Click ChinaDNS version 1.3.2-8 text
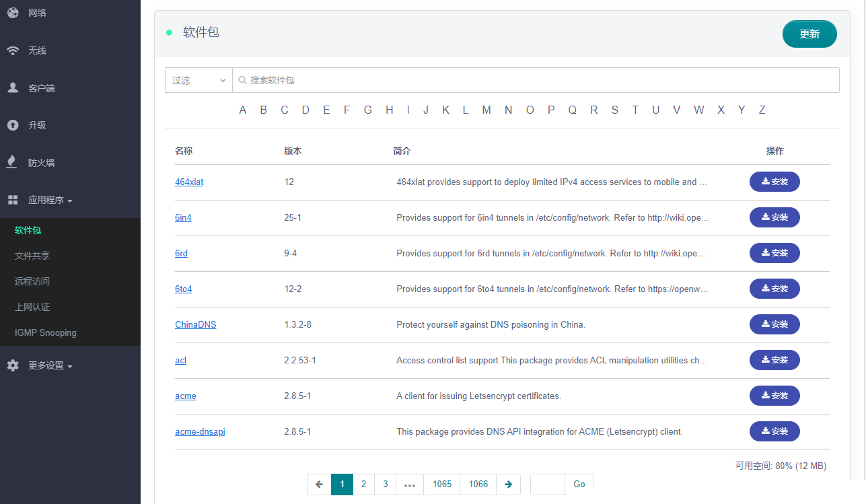Image resolution: width=866 pixels, height=504 pixels. tap(297, 324)
